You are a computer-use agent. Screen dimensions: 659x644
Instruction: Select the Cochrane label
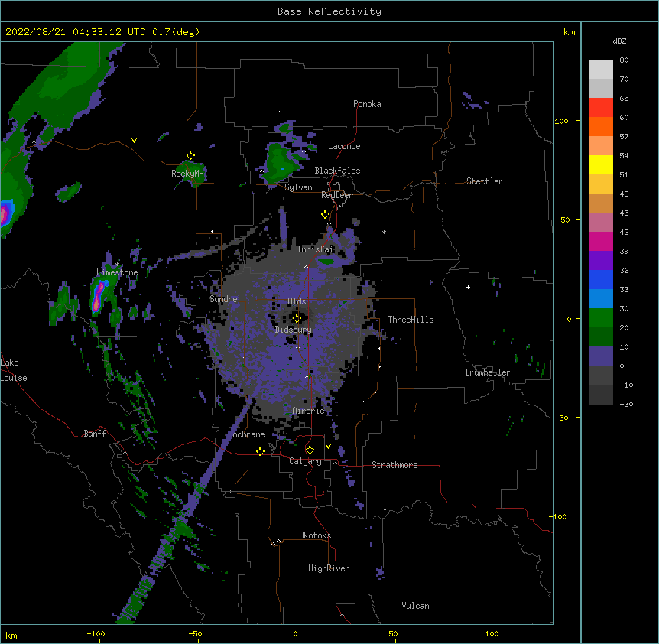(246, 434)
